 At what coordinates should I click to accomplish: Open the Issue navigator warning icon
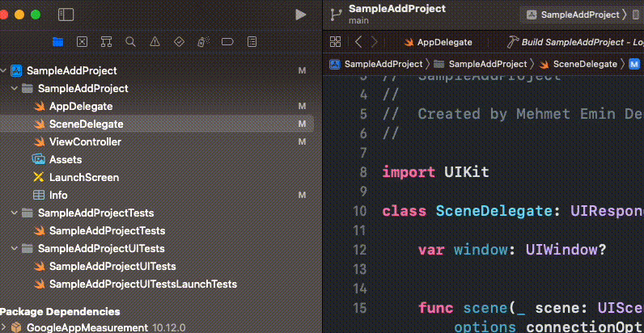click(x=155, y=41)
